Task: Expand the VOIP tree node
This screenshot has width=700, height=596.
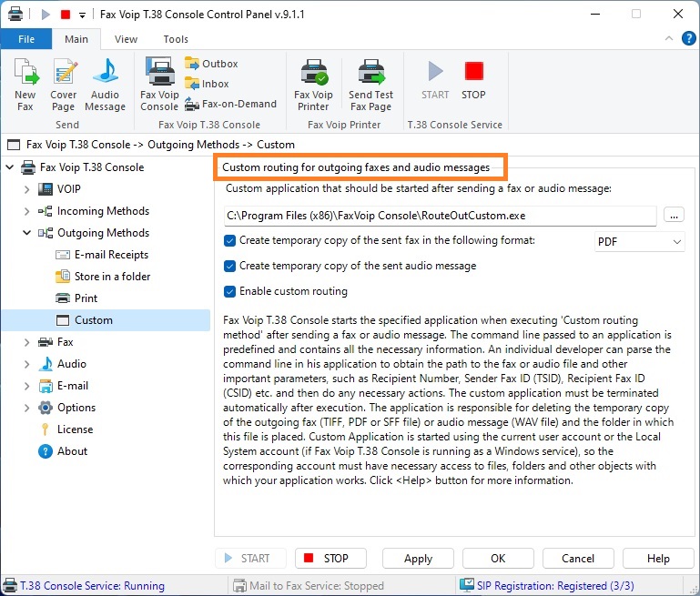Action: (26, 189)
